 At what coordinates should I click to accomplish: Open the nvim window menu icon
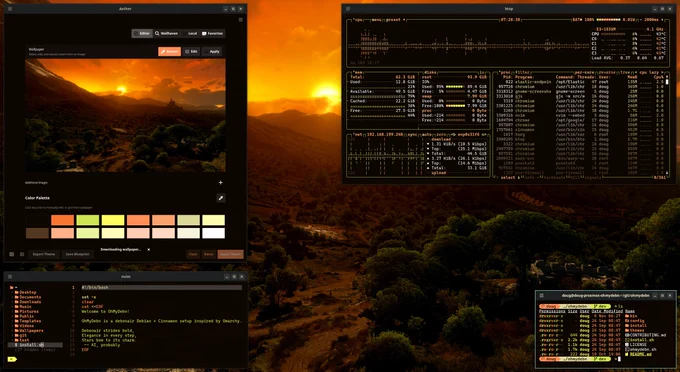point(10,277)
